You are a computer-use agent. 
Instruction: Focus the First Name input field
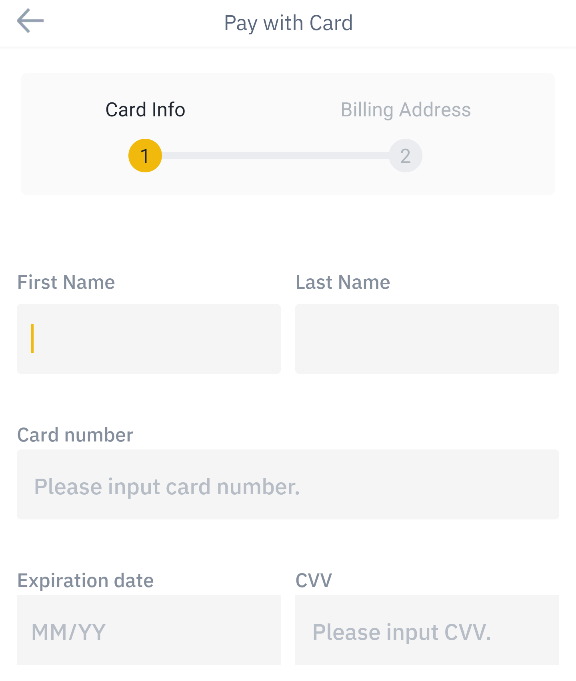point(149,339)
